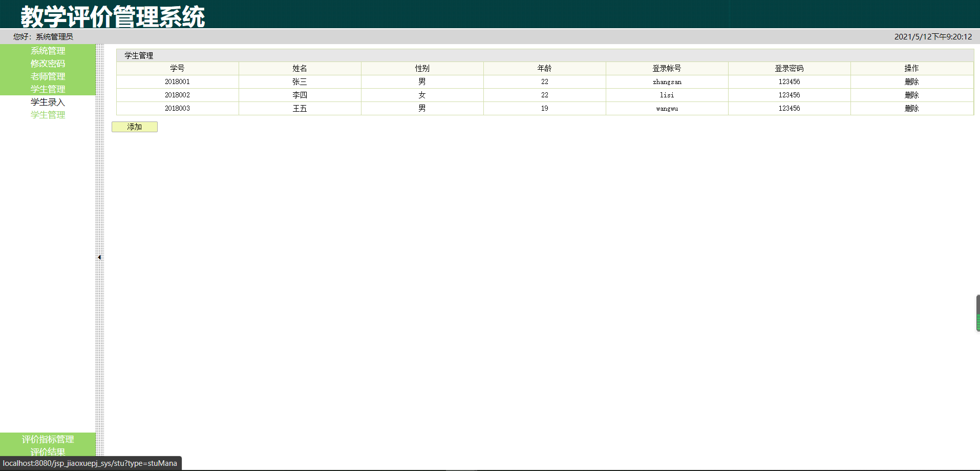Click the 学生管理 table title bar

click(545, 55)
